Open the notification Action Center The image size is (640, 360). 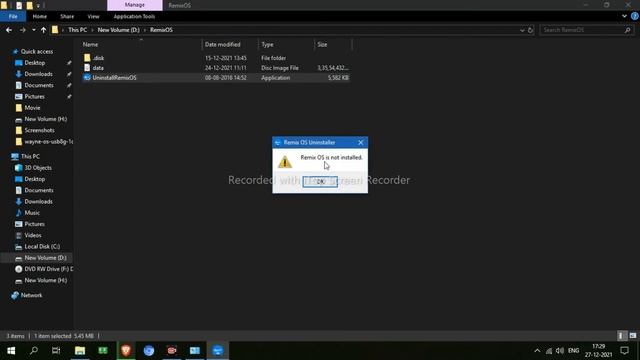(x=624, y=351)
